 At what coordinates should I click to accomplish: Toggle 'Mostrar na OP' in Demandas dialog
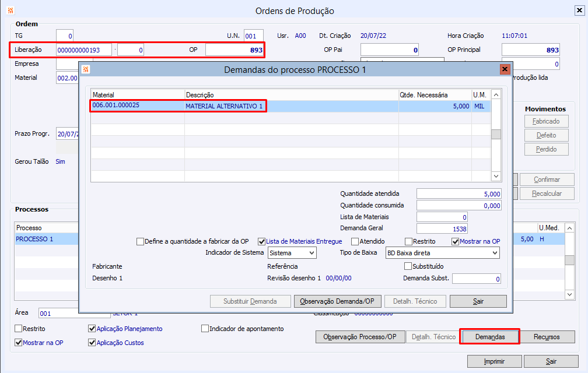click(455, 241)
